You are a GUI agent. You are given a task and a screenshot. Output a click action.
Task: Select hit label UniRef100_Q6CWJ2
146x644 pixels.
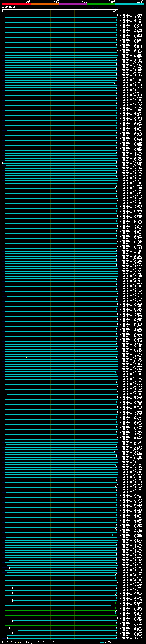coord(131,25)
